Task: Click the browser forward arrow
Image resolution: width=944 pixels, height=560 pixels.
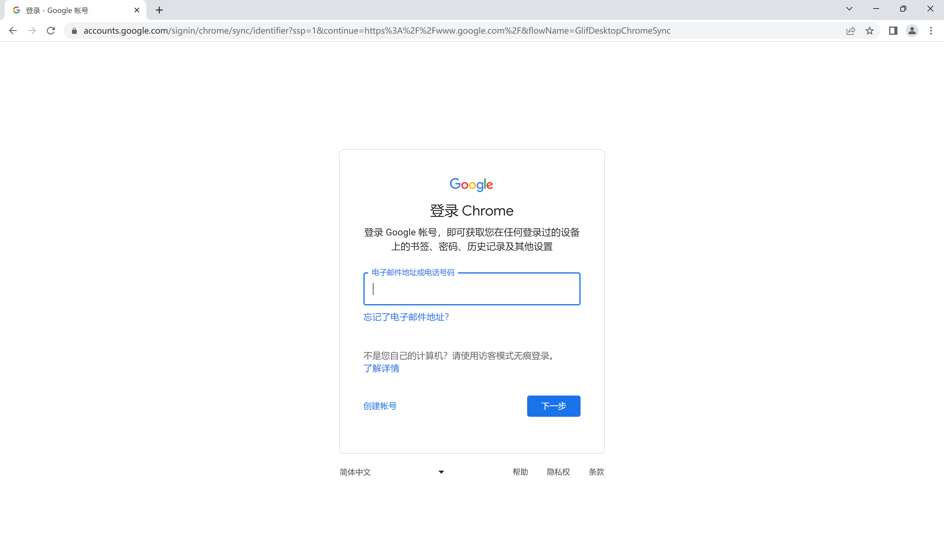Action: [x=32, y=31]
